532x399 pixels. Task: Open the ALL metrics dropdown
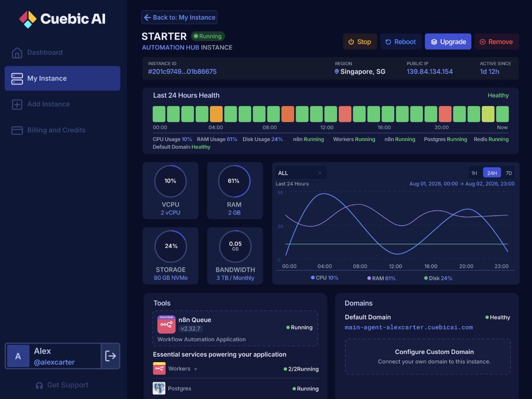coord(301,173)
